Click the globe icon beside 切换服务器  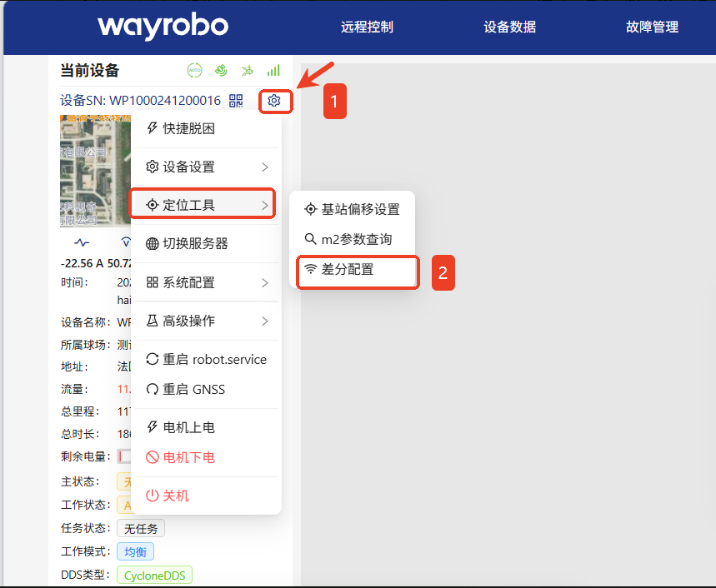click(152, 243)
